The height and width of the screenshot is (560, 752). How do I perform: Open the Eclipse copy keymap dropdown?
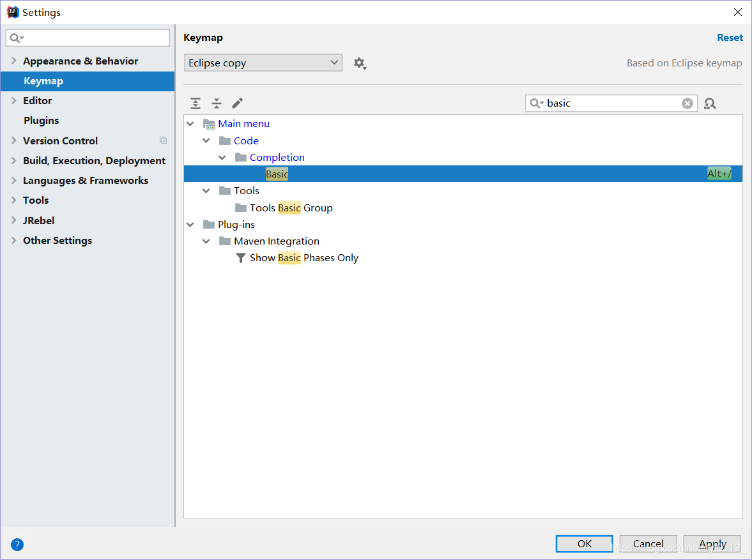coord(263,63)
